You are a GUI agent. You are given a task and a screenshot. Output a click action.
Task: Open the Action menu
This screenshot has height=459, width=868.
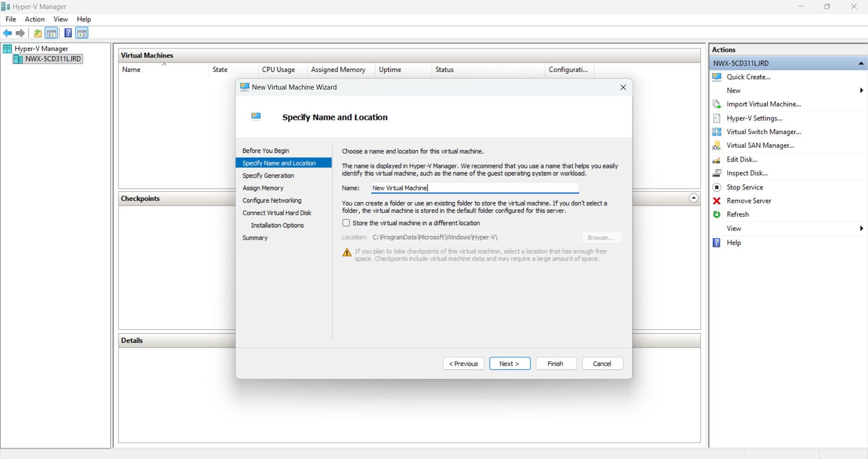coord(34,19)
